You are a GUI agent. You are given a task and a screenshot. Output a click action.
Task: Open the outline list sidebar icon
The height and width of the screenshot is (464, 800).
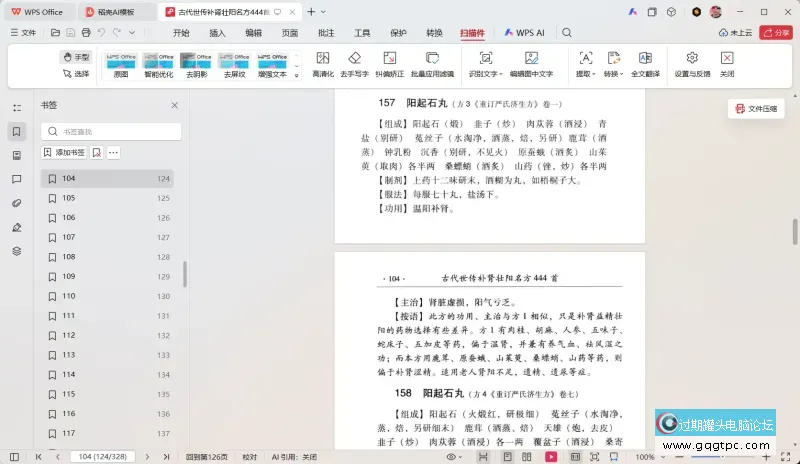[x=17, y=108]
